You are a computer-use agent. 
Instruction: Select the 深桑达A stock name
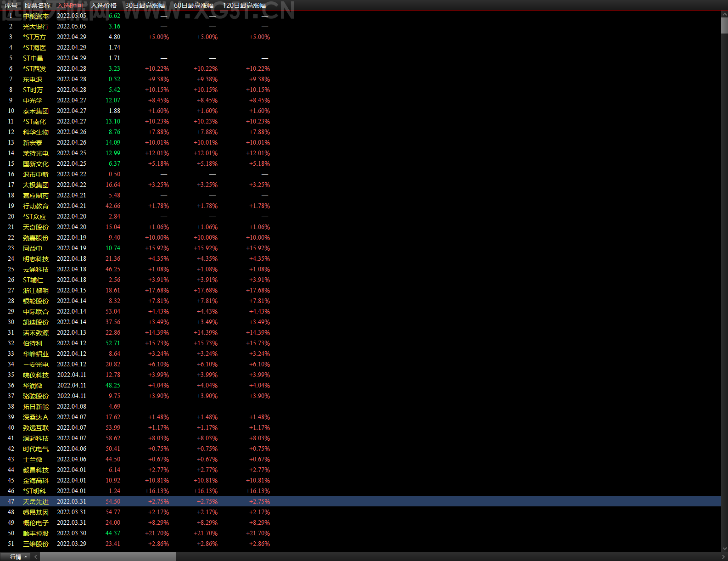(35, 417)
